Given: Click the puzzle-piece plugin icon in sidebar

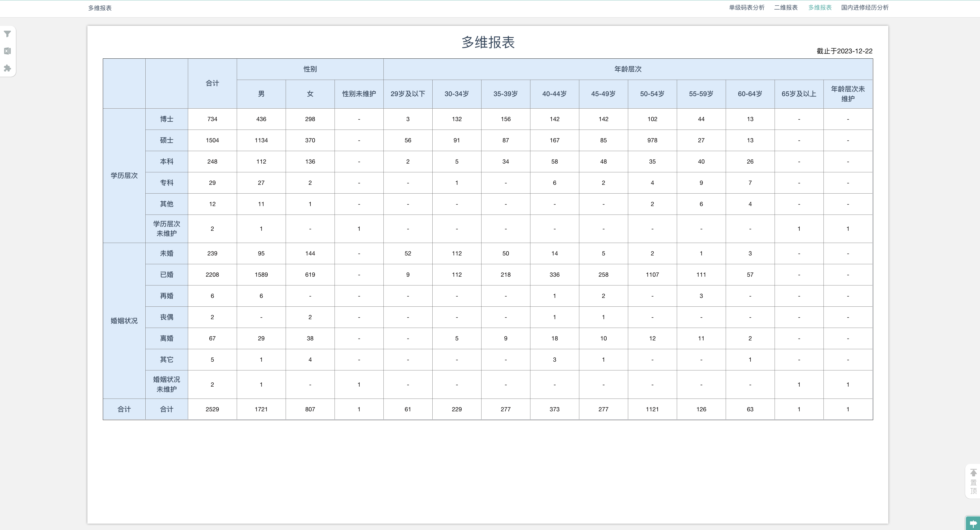Looking at the screenshot, I should point(7,68).
